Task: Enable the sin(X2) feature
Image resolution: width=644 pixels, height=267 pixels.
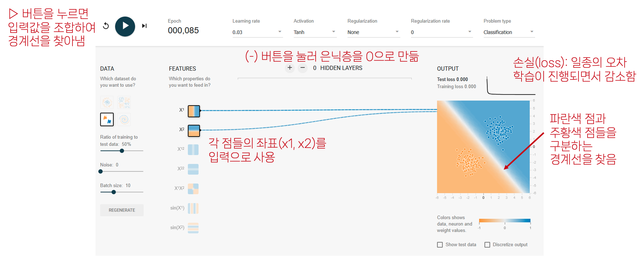Action: click(193, 228)
